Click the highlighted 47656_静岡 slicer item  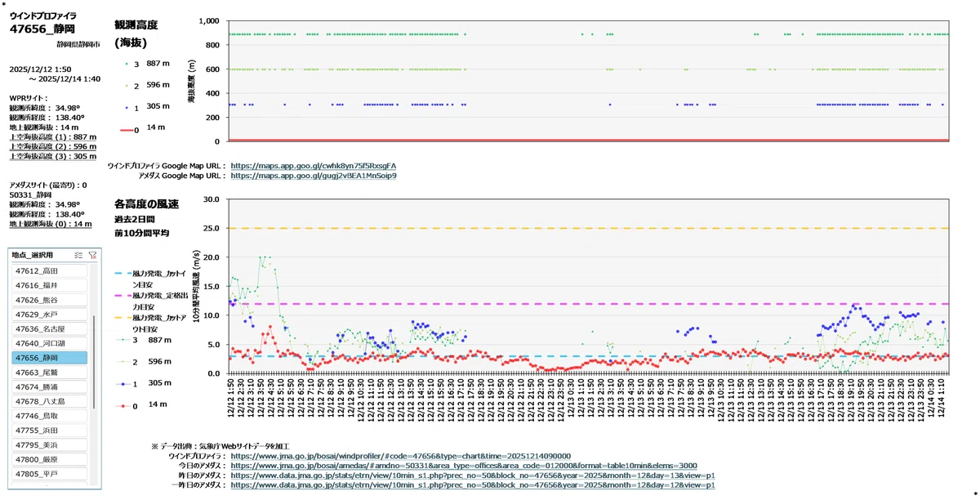[50, 358]
